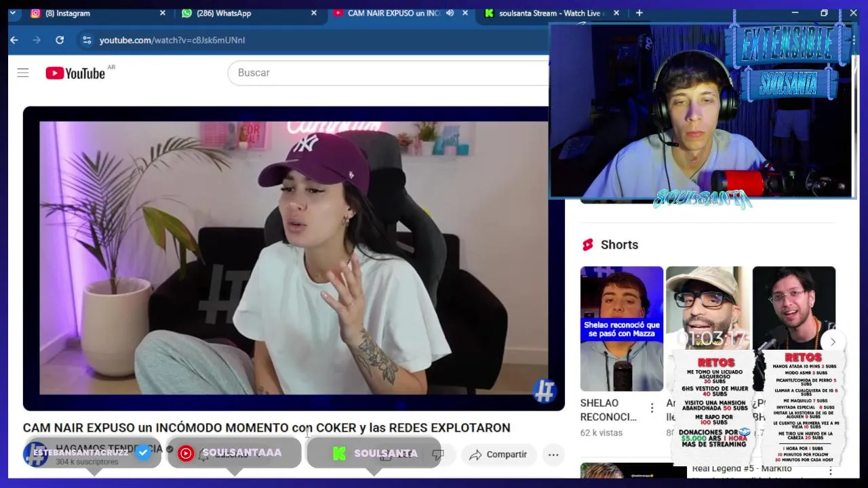868x488 pixels.
Task: Select the video title CAM NAIR EXPUSO text
Action: pos(267,428)
